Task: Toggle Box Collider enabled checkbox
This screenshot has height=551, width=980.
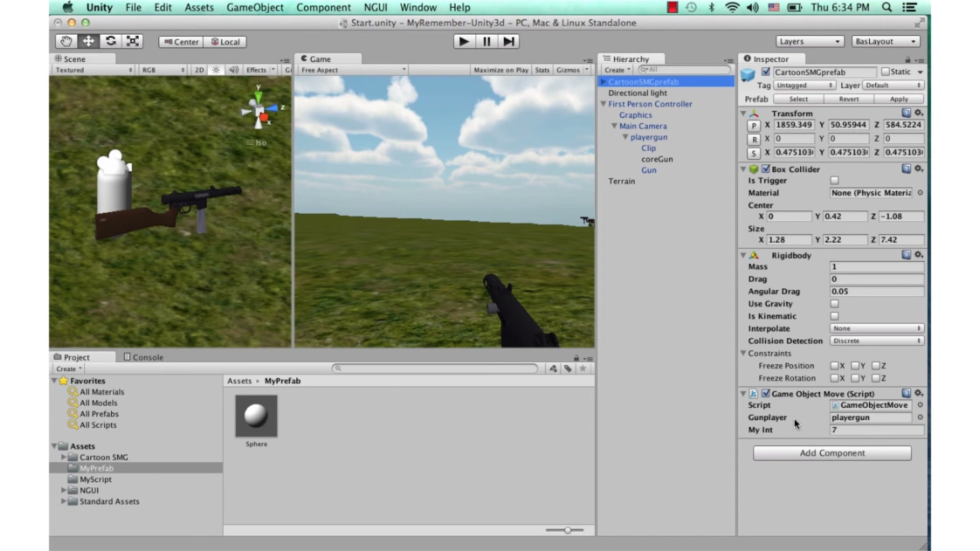Action: [766, 169]
